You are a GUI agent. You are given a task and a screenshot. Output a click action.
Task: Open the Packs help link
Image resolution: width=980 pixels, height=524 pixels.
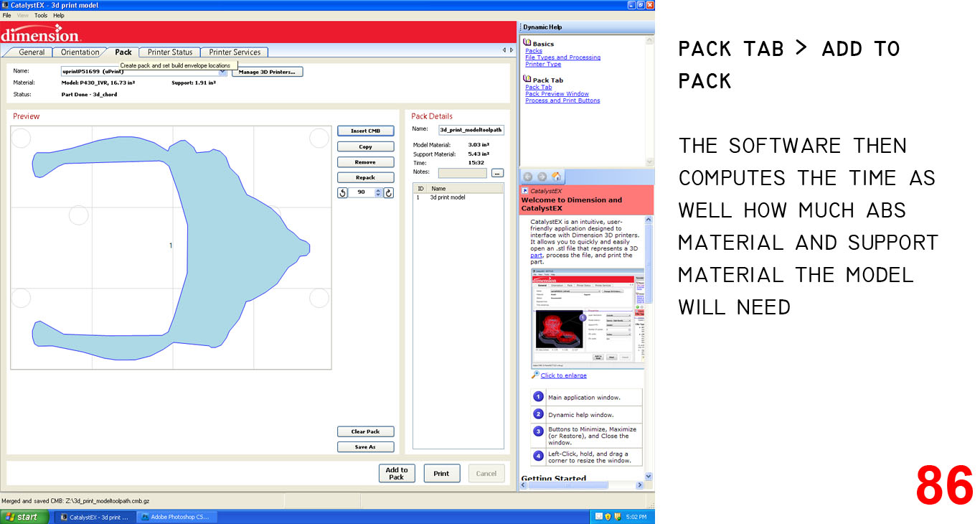coord(534,51)
